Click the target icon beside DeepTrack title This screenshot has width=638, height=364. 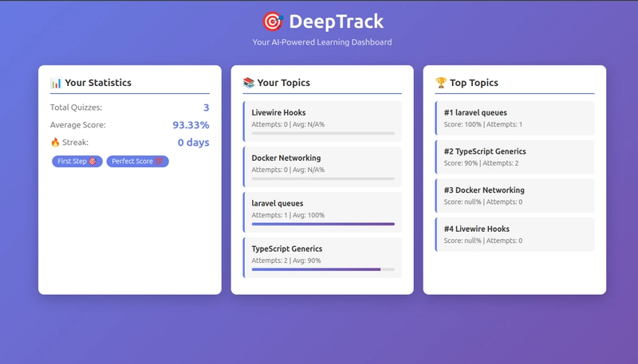pos(272,22)
